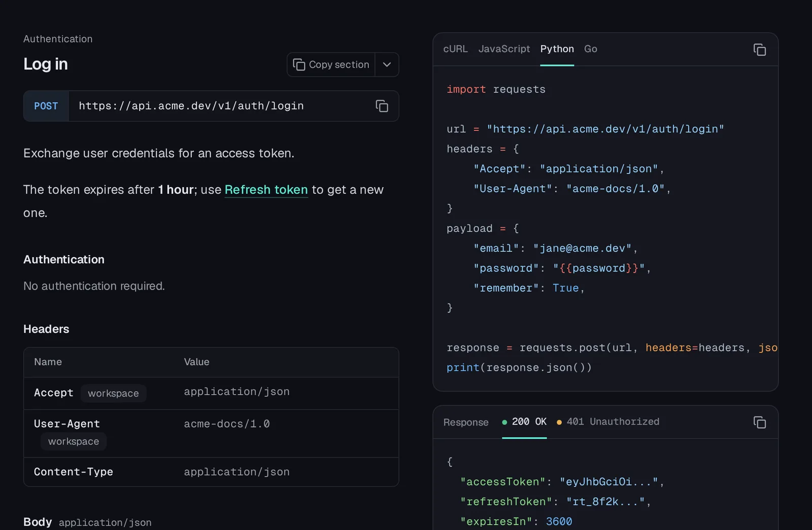
Task: Switch to the cURL code tab
Action: (x=455, y=49)
